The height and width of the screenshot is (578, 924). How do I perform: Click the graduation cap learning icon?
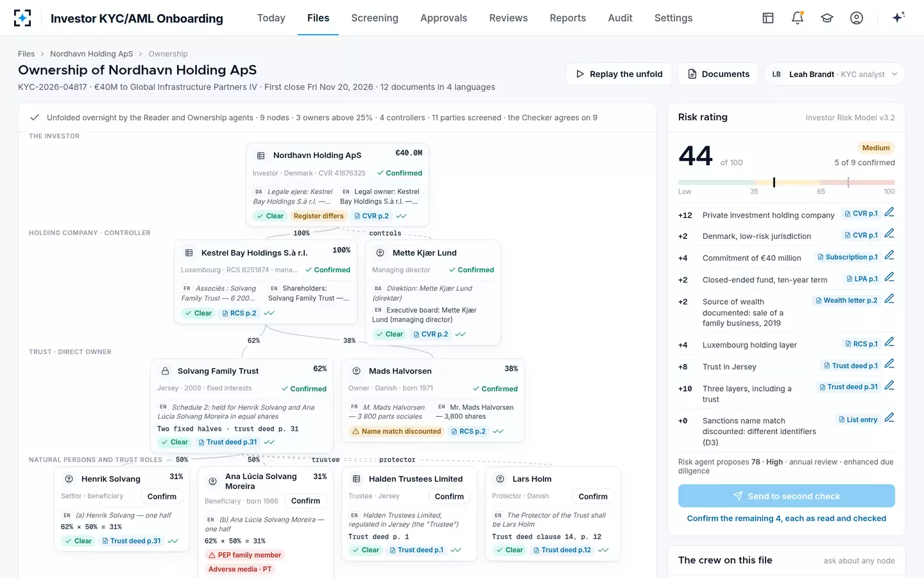(827, 18)
